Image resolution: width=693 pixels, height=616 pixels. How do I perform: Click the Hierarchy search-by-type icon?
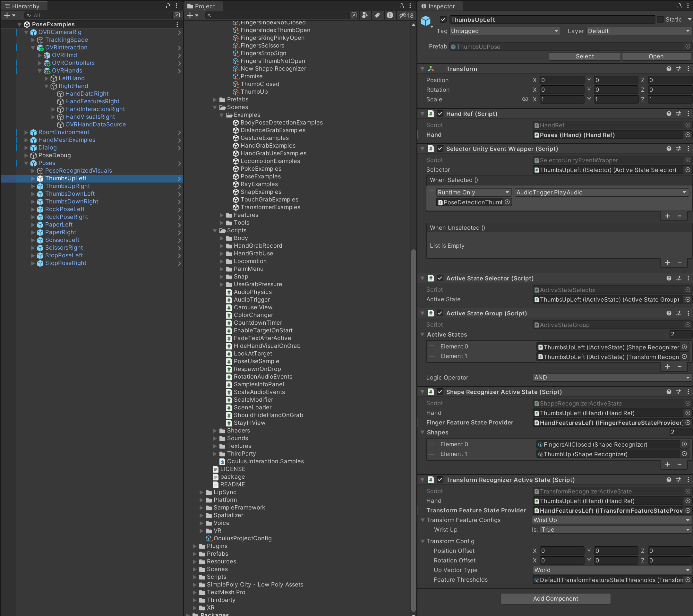[x=177, y=15]
